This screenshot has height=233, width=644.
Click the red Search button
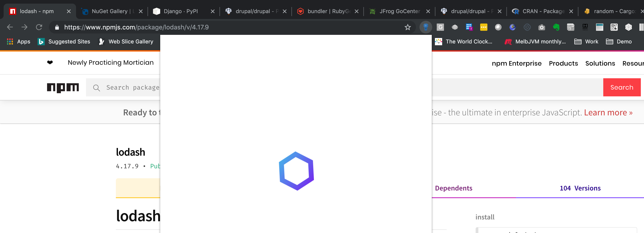(x=622, y=87)
